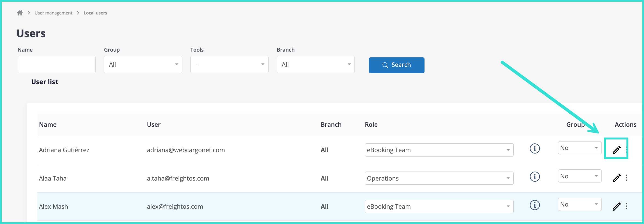Screen dimensions: 644x224
Task: View role info for Adriana Gutiérrez
Action: tap(535, 149)
